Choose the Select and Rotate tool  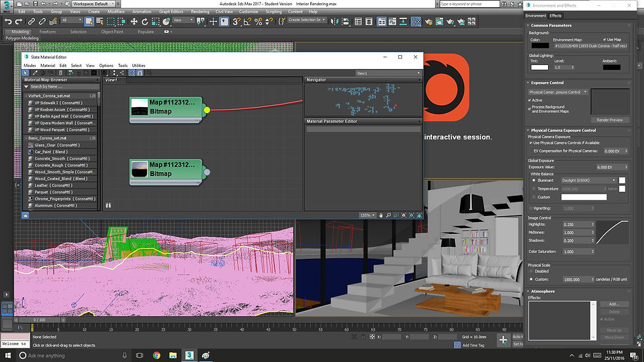point(145,21)
